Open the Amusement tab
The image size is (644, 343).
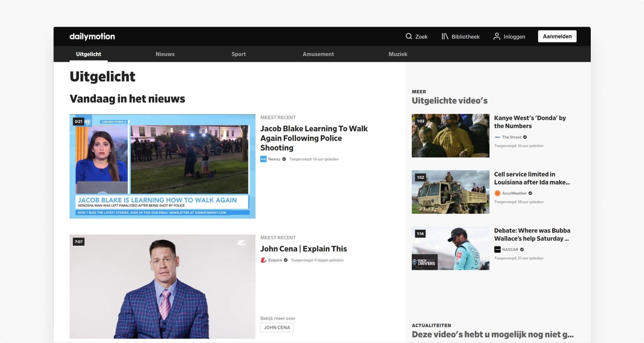(x=318, y=54)
